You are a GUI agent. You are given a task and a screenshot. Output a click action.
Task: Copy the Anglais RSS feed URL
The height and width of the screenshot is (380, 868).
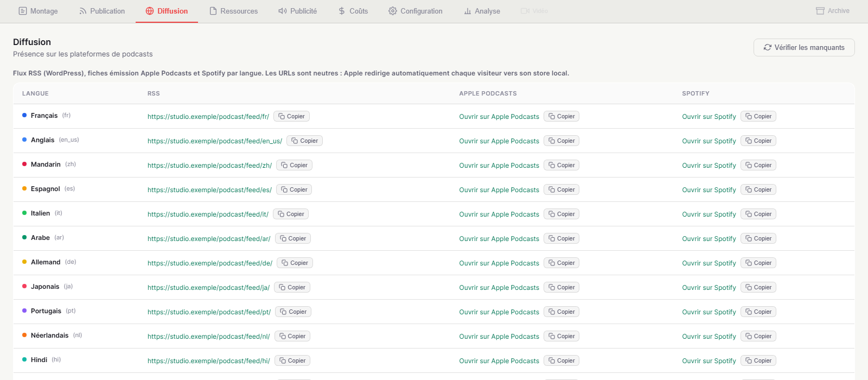point(305,141)
